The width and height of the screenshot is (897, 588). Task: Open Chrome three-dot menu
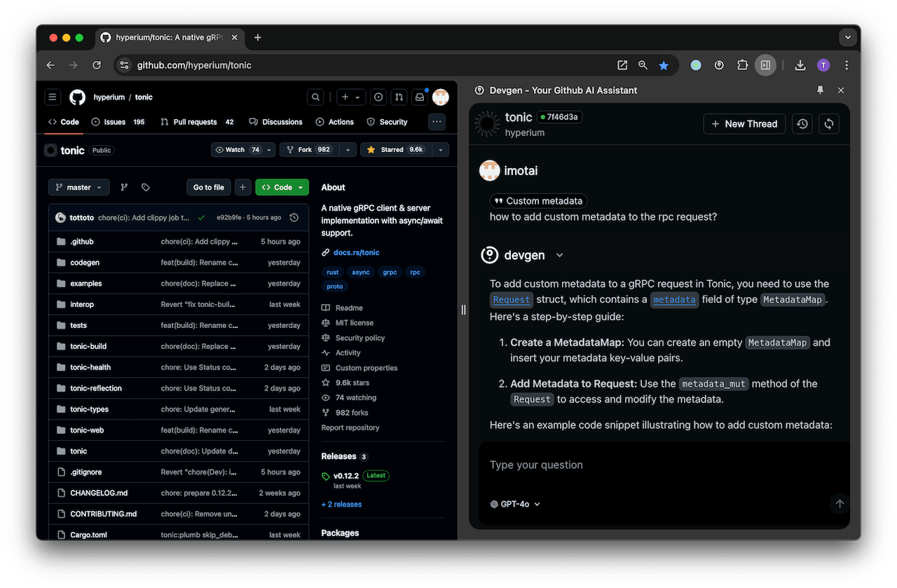point(847,65)
